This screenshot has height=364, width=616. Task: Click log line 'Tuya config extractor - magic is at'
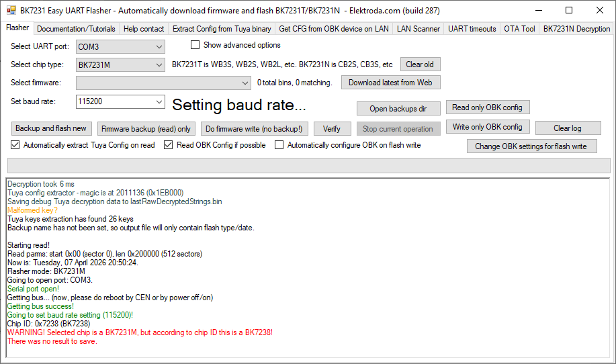(95, 192)
